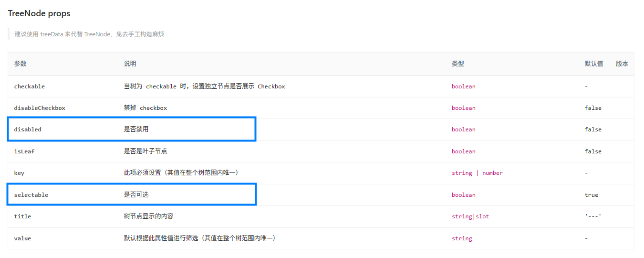Image resolution: width=644 pixels, height=258 pixels.
Task: Click the "disableCheckbox" parameter name
Action: 40,108
